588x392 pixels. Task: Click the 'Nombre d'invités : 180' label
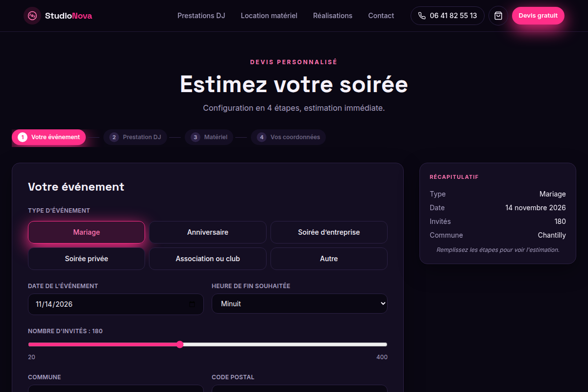[65, 331]
